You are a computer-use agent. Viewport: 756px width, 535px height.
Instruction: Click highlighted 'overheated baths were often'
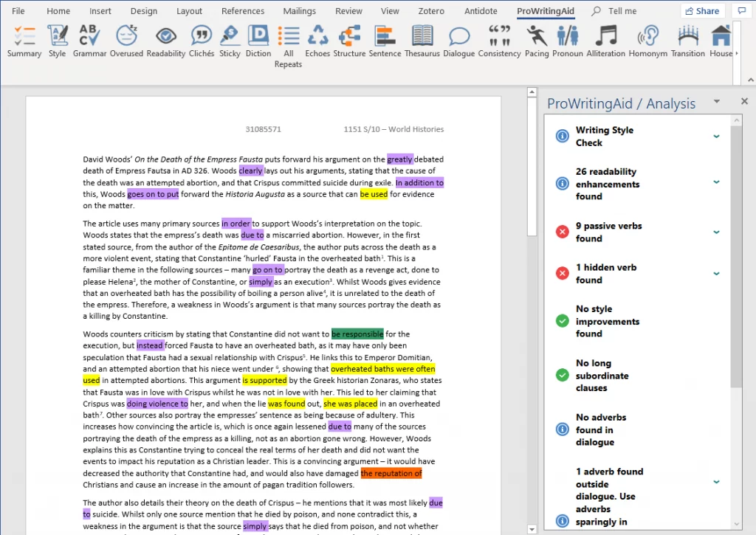(x=383, y=369)
